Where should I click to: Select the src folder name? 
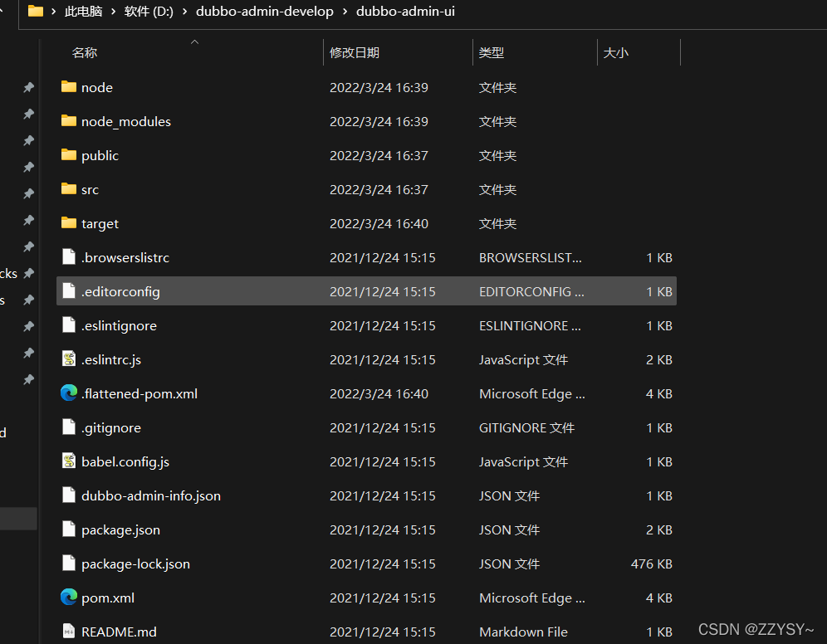tap(91, 190)
